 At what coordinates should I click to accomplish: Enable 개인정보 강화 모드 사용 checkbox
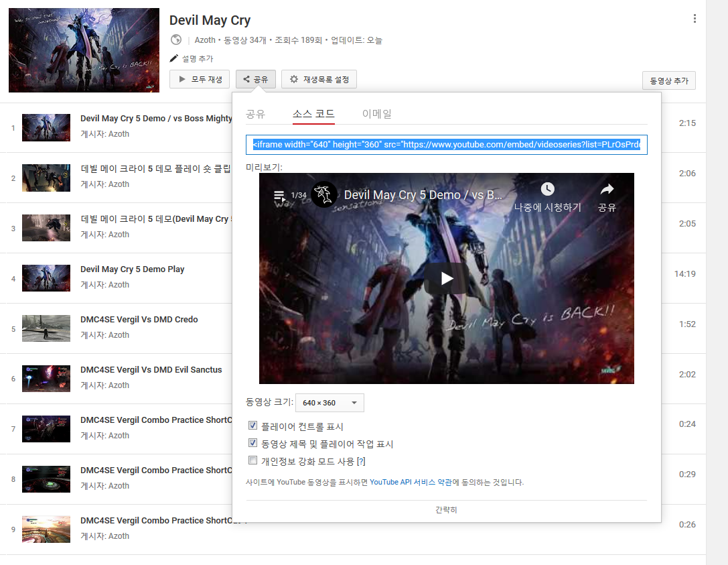tap(252, 460)
